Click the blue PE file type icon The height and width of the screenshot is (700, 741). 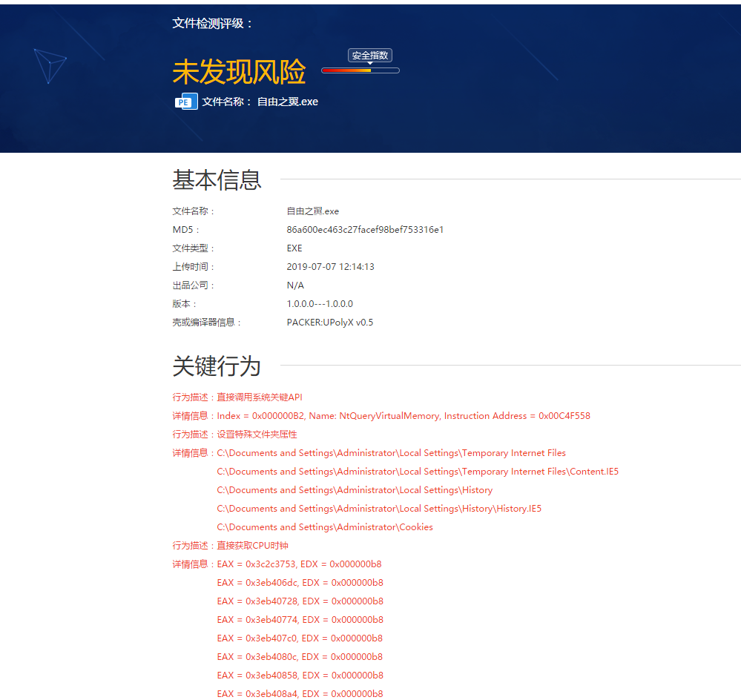(x=186, y=102)
